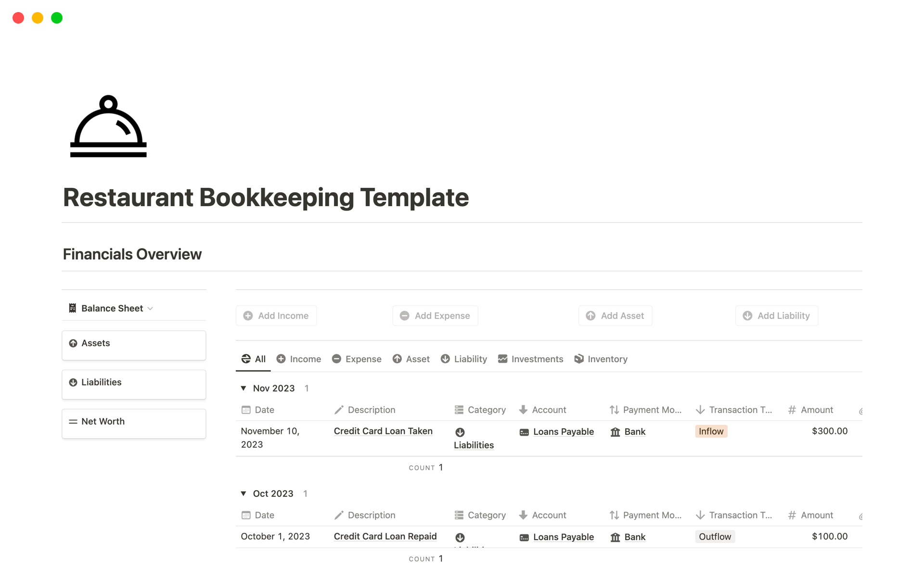Click the Amount column hash icon in Nov group

792,410
